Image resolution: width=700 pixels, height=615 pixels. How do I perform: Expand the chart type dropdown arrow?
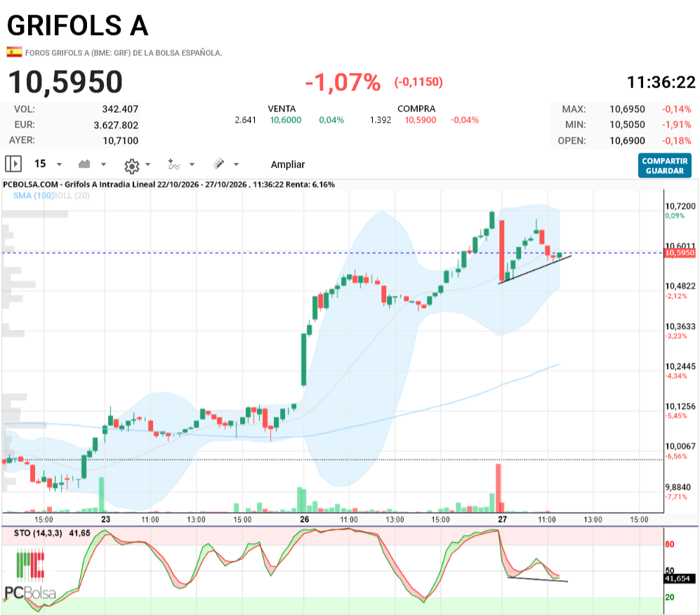coord(104,164)
